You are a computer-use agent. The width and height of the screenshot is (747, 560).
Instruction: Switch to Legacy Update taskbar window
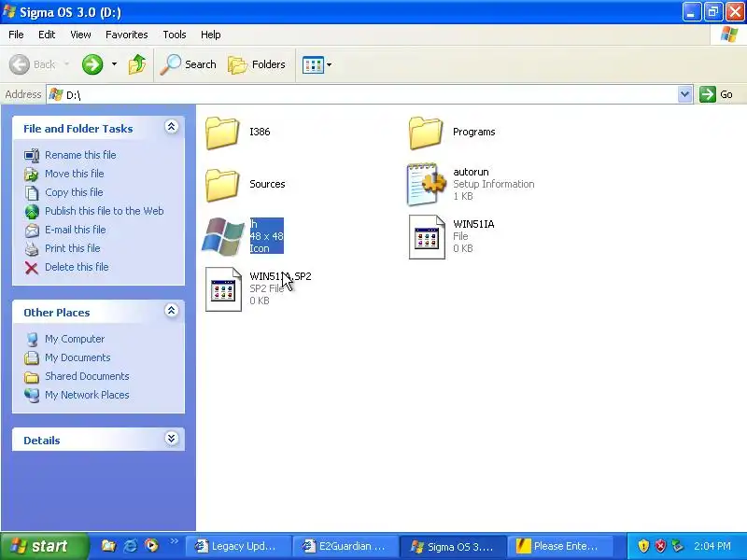[237, 546]
